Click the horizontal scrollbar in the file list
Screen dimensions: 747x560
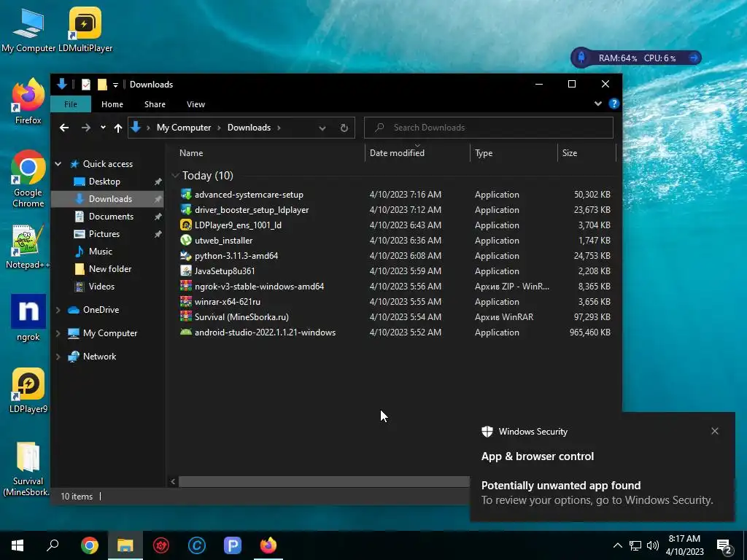(324, 482)
